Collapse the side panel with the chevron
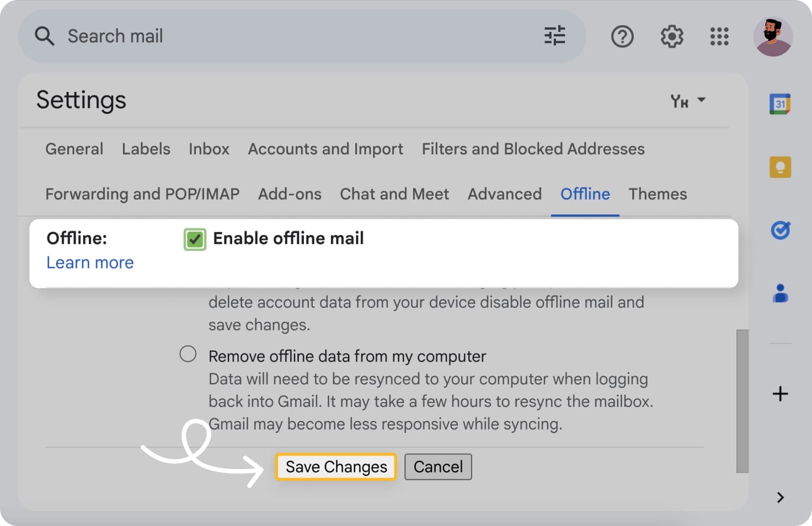Screen dimensions: 812x526 point(780,497)
